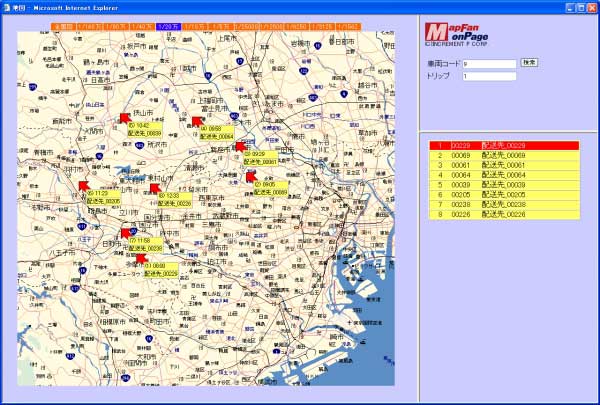Switch map scale to 1/5万
Screen dimensions: 600x405
click(x=221, y=26)
